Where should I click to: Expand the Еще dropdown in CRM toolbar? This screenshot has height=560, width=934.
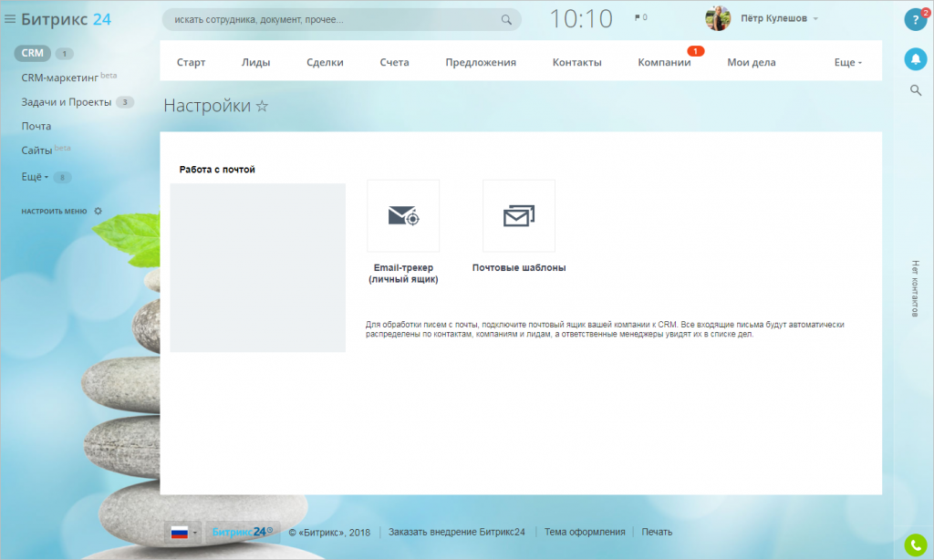point(847,62)
